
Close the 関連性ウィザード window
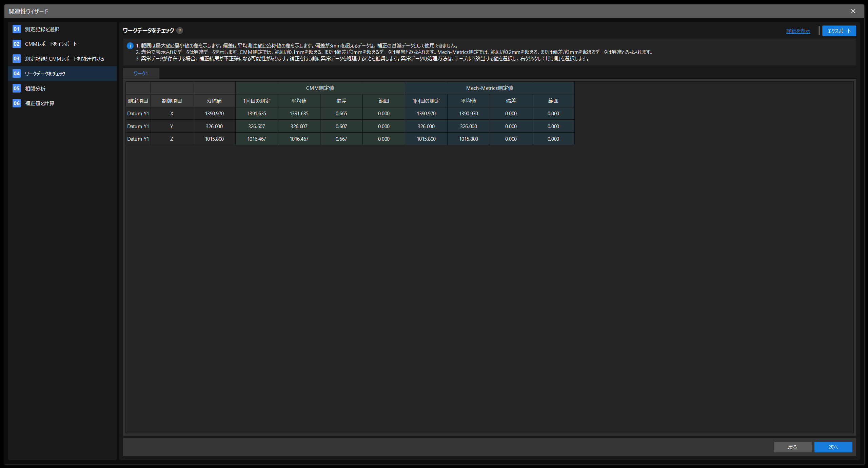point(853,11)
